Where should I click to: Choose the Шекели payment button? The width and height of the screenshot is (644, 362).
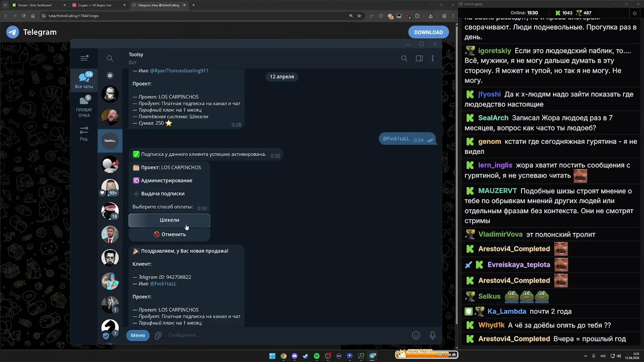169,220
